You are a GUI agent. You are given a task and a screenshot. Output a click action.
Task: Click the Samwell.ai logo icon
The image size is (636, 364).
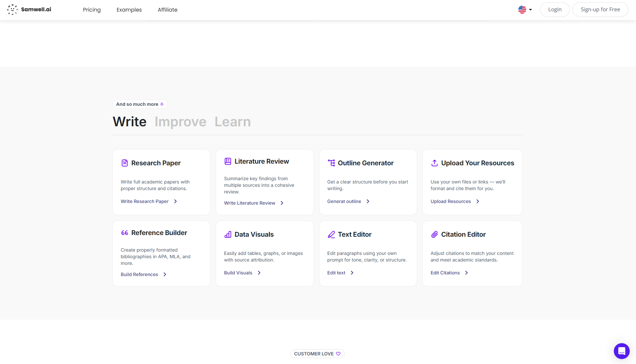point(12,10)
